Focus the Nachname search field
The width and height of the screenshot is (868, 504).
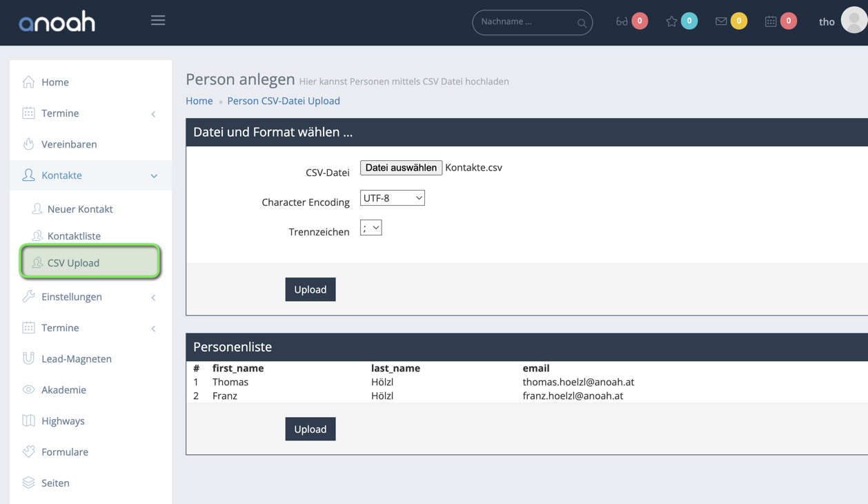click(526, 22)
